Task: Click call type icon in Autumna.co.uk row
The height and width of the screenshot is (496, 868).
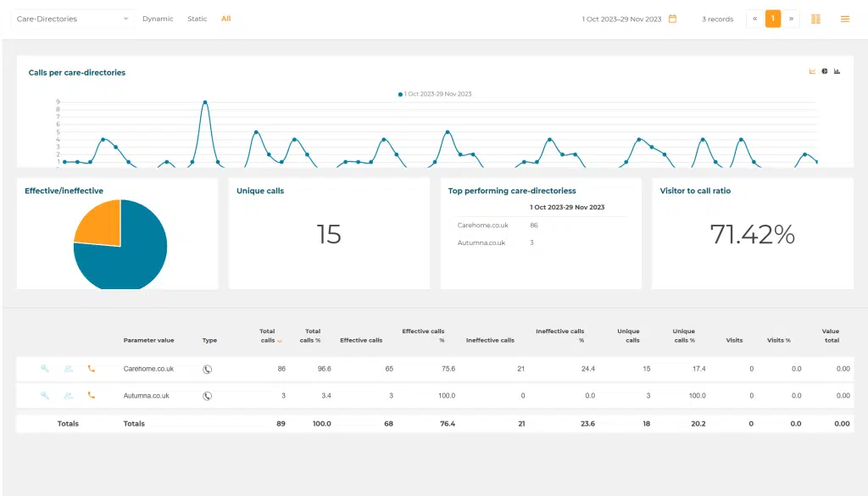Action: pos(207,396)
